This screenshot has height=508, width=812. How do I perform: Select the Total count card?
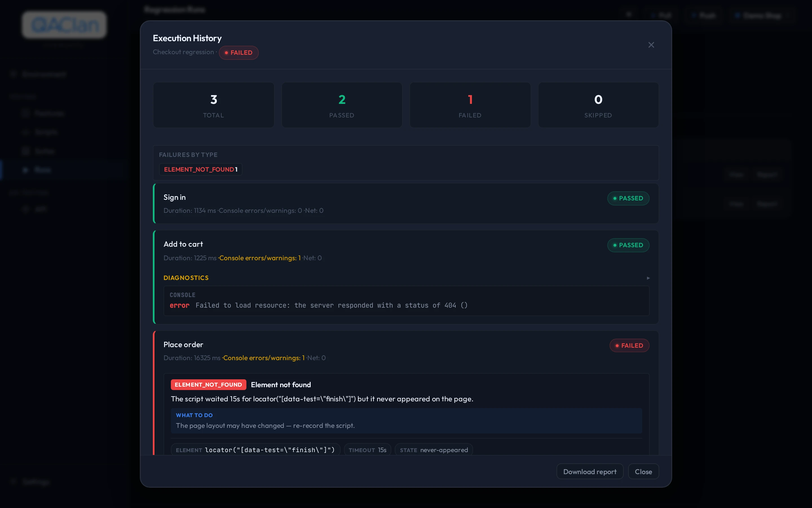(213, 105)
